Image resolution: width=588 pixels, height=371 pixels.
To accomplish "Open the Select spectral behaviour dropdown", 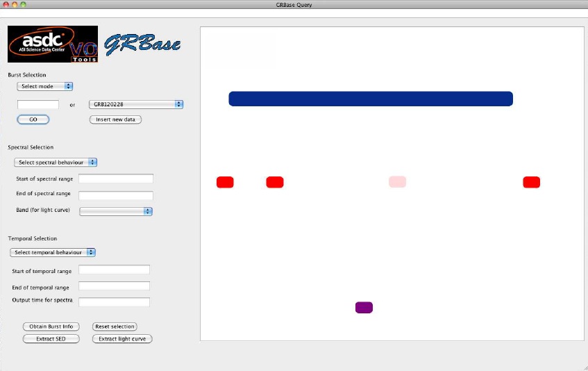I will [56, 162].
